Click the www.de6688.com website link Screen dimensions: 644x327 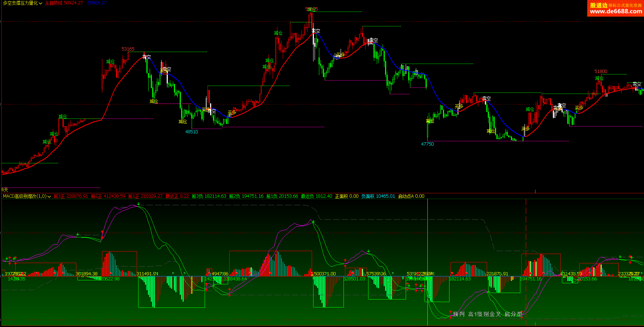(x=616, y=11)
